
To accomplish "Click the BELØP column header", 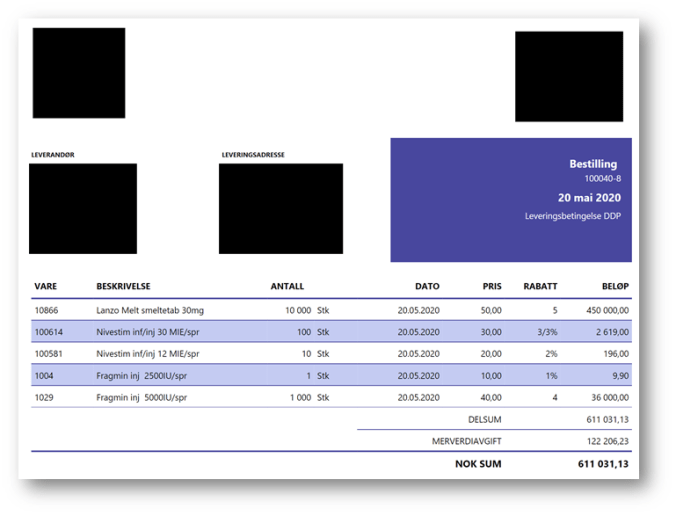I will [x=611, y=286].
